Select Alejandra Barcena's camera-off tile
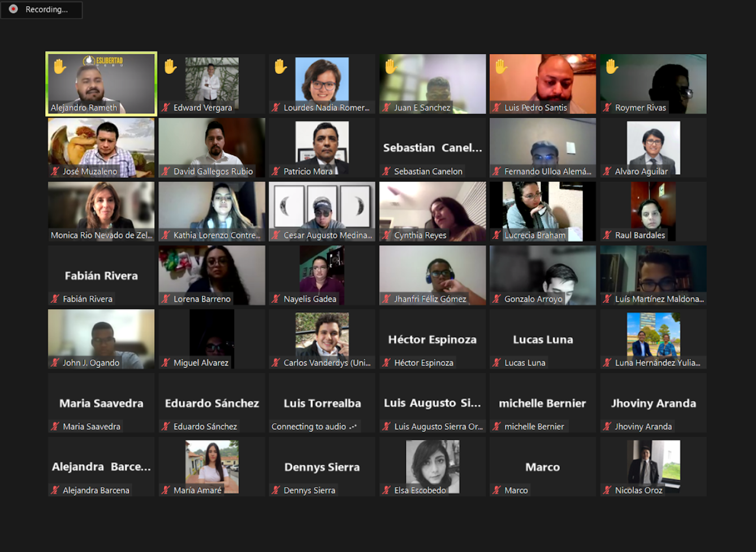This screenshot has width=756, height=552. pyautogui.click(x=101, y=467)
